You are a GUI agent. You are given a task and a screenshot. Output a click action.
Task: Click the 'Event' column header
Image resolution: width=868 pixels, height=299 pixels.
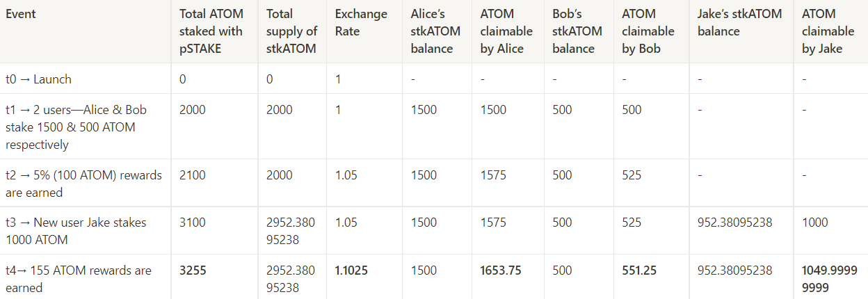21,14
